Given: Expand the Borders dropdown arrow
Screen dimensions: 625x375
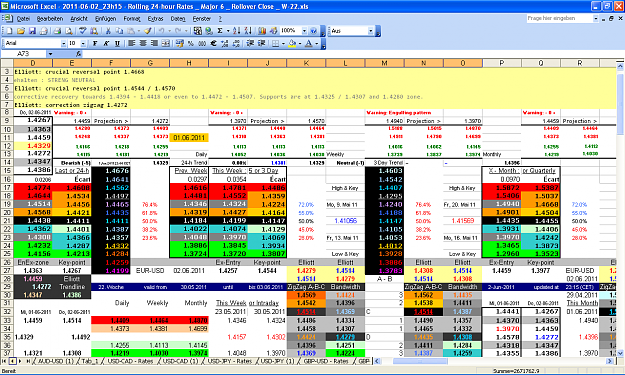Looking at the screenshot, I should coord(283,43).
